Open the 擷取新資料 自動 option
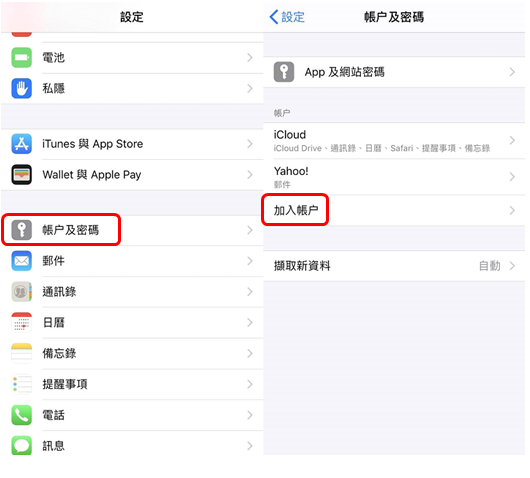The width and height of the screenshot is (530, 478). (394, 266)
